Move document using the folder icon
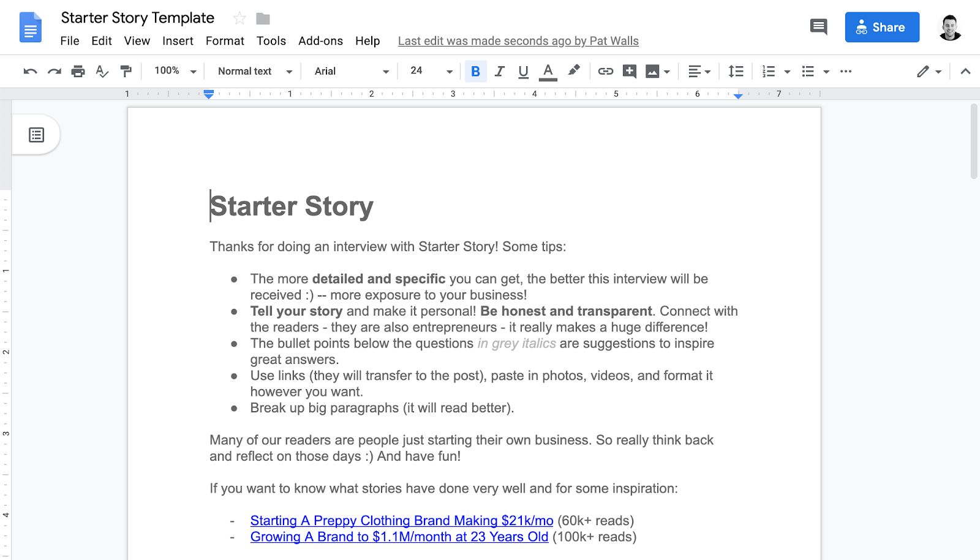The height and width of the screenshot is (560, 980). click(263, 18)
